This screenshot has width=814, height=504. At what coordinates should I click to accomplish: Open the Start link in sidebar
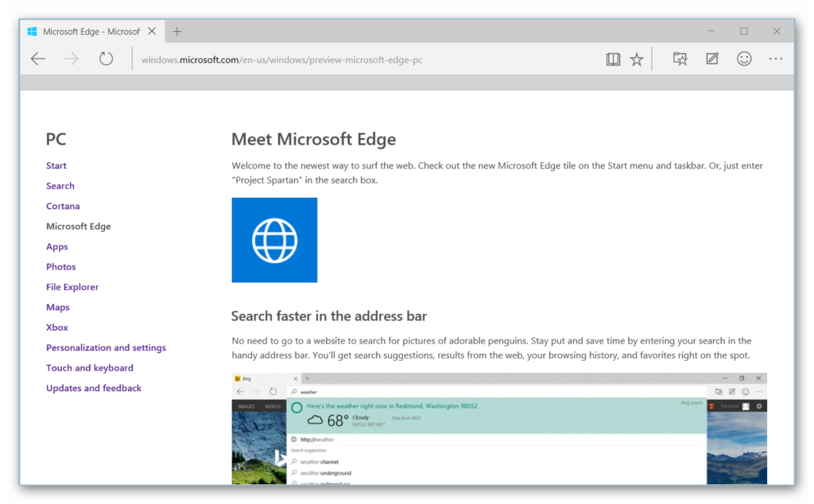pyautogui.click(x=56, y=165)
